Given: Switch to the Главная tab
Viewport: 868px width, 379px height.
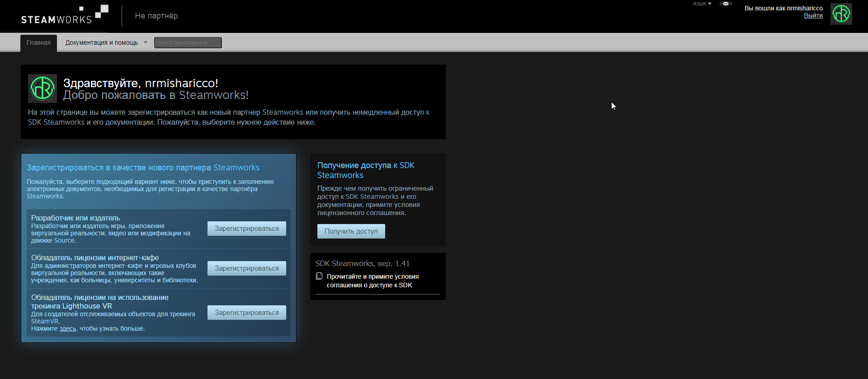Looking at the screenshot, I should coord(38,43).
